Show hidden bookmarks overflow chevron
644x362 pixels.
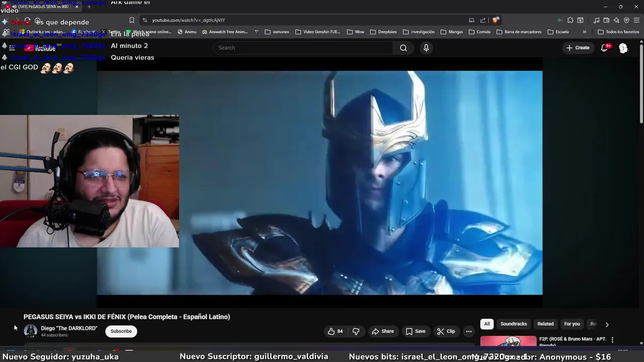click(x=584, y=32)
